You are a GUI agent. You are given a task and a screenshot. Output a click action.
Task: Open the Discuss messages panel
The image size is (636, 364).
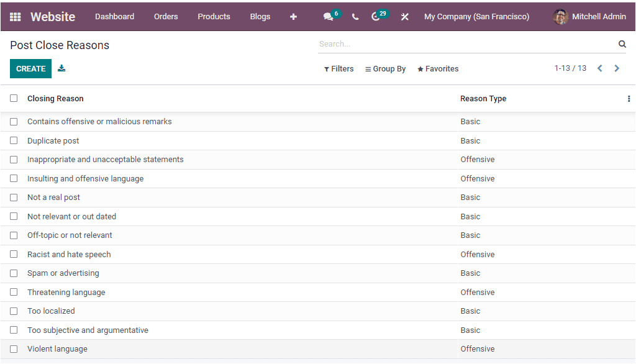(x=328, y=17)
